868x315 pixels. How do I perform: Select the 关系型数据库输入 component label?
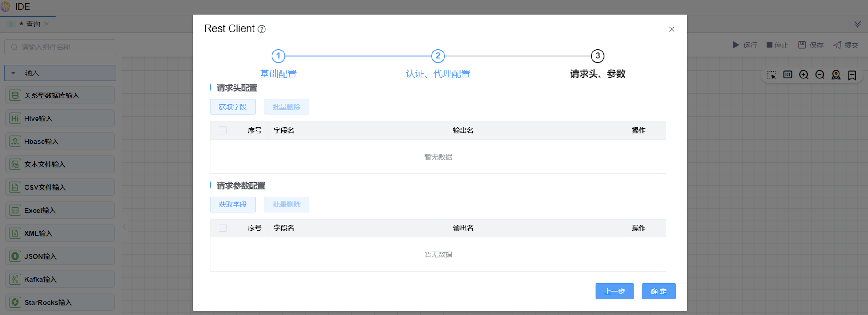52,96
